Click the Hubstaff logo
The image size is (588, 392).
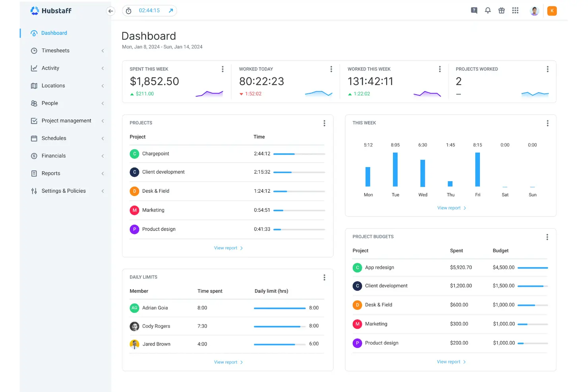coord(51,11)
